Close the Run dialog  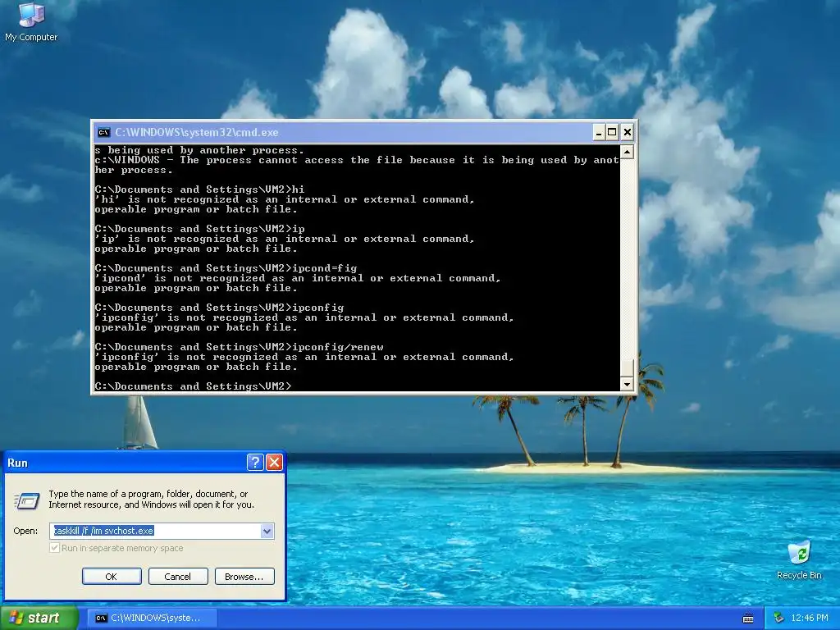pos(274,463)
